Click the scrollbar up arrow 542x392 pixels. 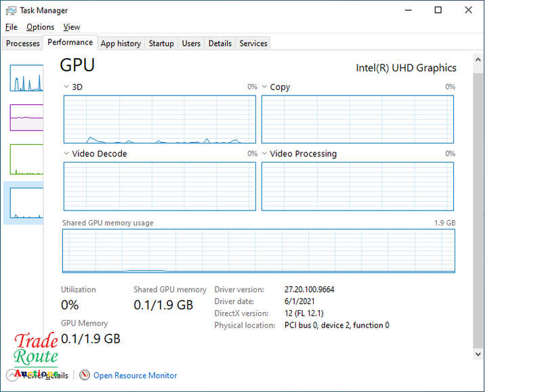pos(478,60)
